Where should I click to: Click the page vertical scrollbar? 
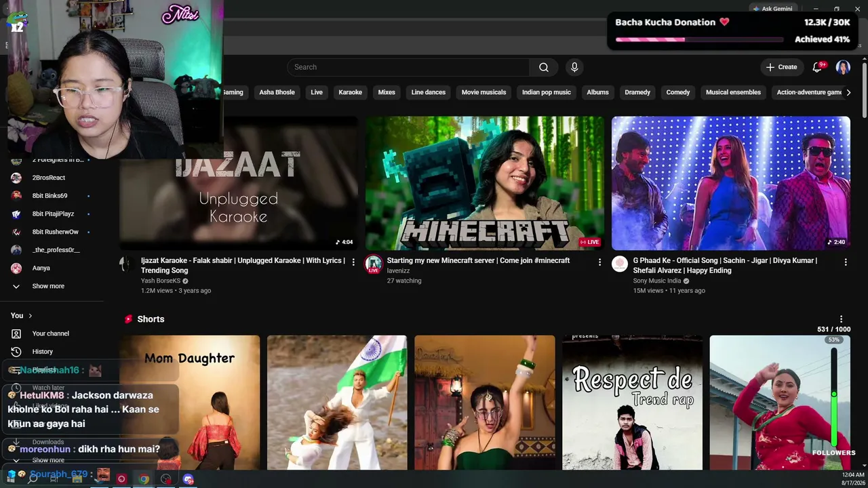click(865, 89)
